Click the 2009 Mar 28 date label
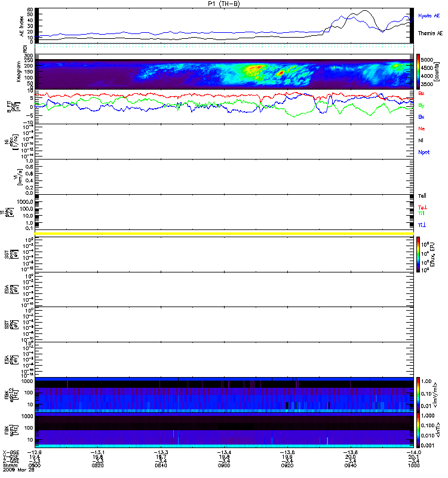The width and height of the screenshot is (448, 478). pyautogui.click(x=19, y=470)
